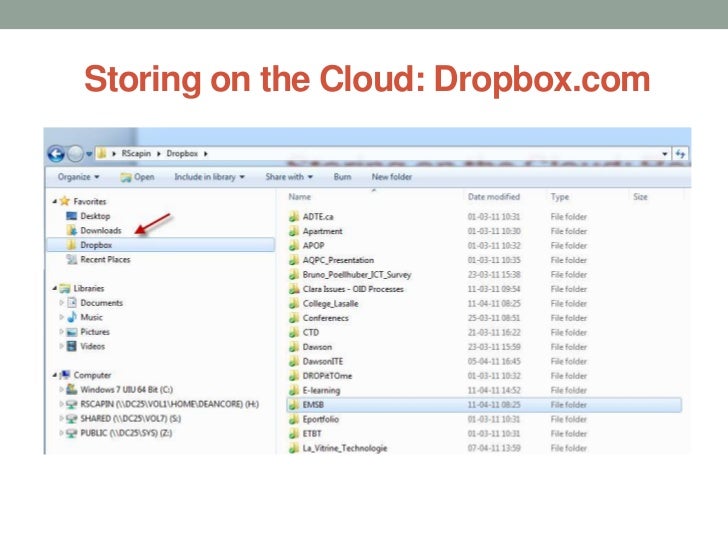Select the EMSB folder icon
Image resolution: width=728 pixels, height=546 pixels.
click(293, 404)
